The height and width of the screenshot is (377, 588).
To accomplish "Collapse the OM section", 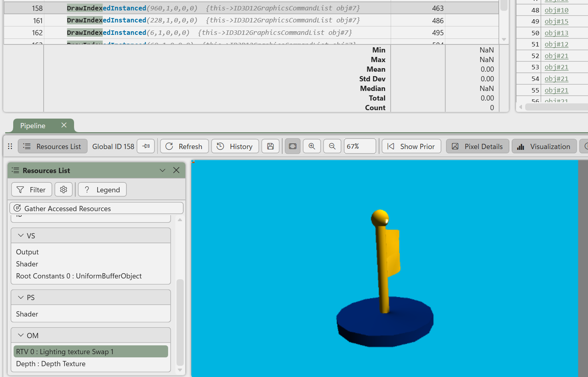I will (x=21, y=335).
